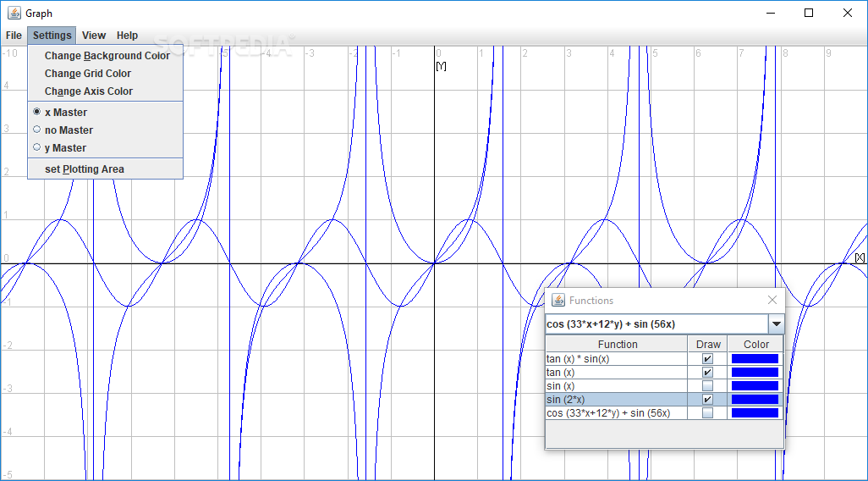Close the Functions window
Screen dimensions: 868x481
tap(772, 301)
